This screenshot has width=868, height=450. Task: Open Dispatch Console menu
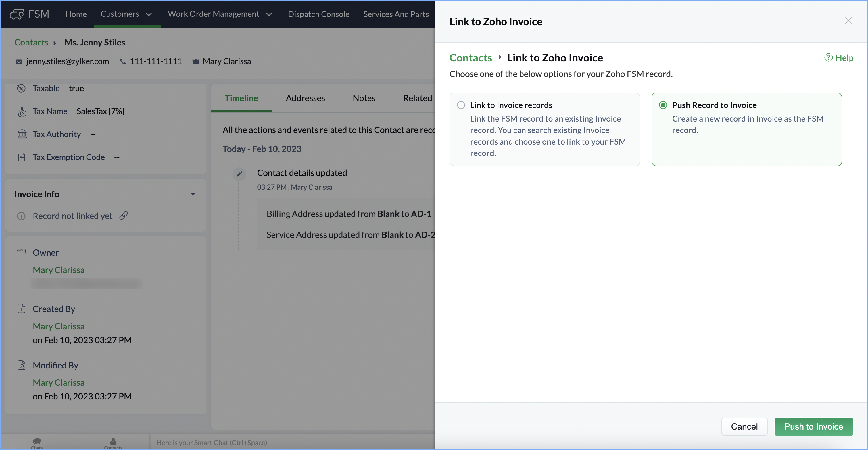pyautogui.click(x=318, y=14)
